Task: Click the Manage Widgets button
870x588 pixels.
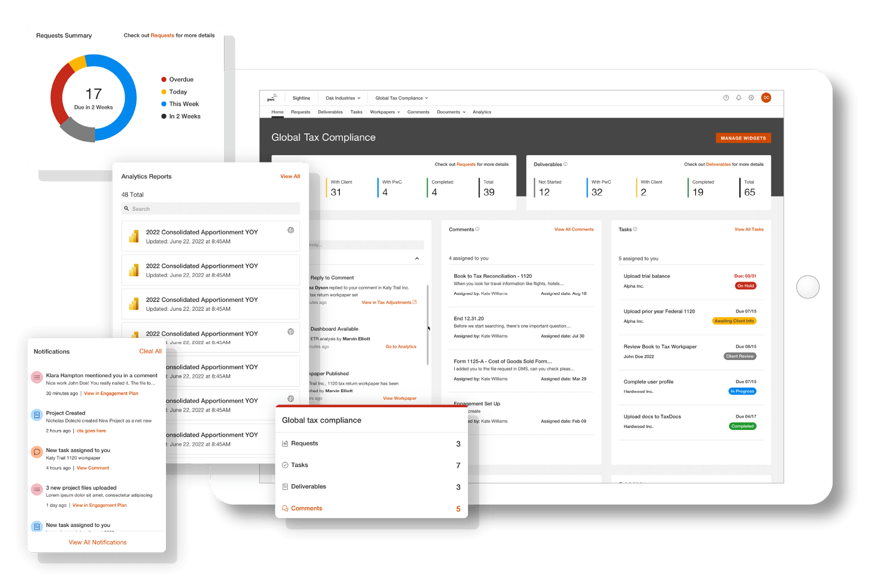Action: pos(743,138)
